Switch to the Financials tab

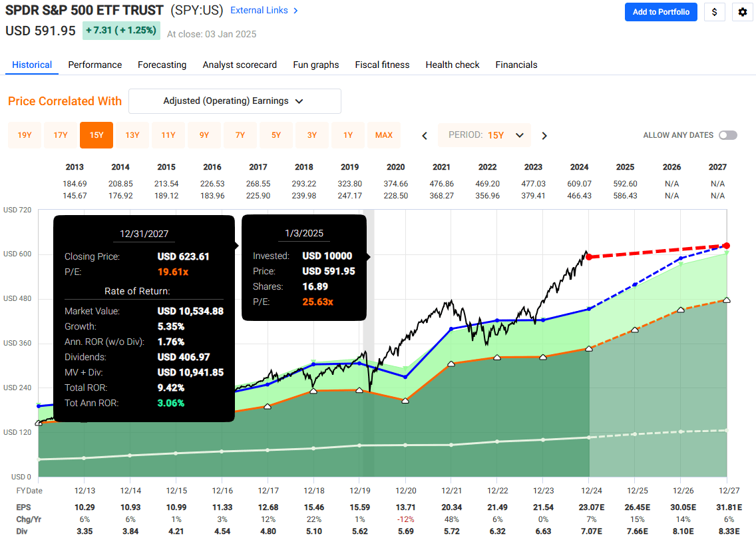tap(516, 65)
